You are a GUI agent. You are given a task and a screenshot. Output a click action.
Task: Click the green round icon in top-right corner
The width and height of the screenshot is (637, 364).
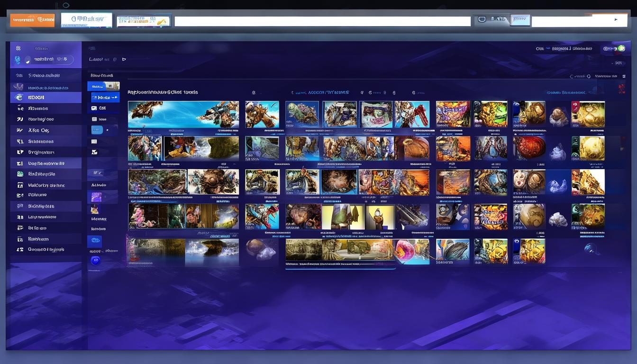coord(621,48)
